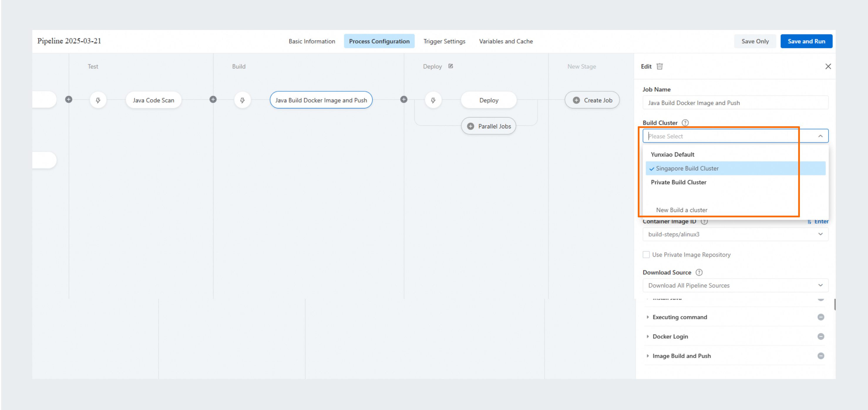Viewport: 868px width, 410px height.
Task: Open the Container Image ID help icon
Action: tap(704, 221)
